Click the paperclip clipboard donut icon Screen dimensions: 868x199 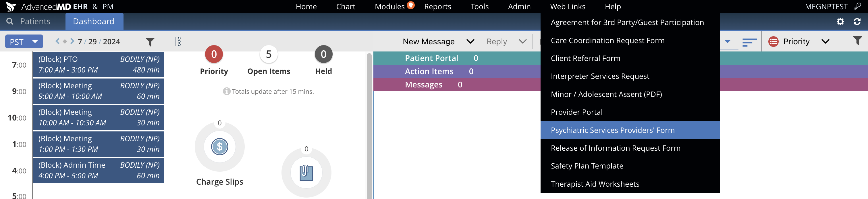[x=306, y=173]
